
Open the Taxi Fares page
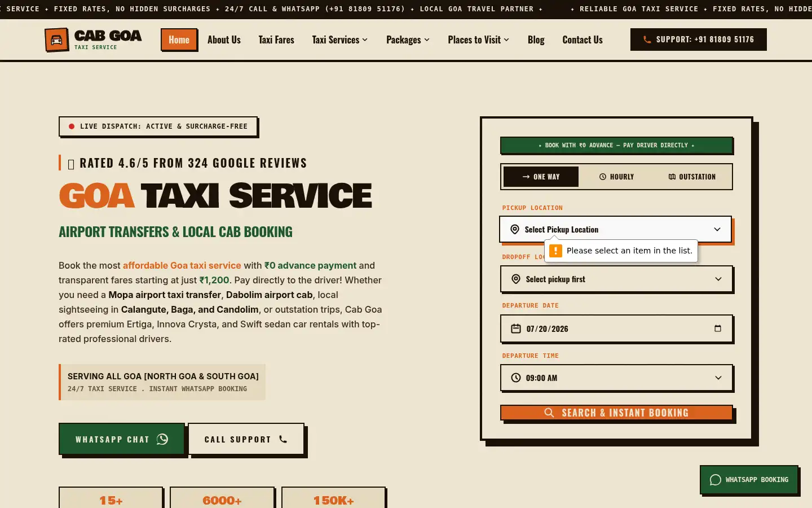coord(276,40)
